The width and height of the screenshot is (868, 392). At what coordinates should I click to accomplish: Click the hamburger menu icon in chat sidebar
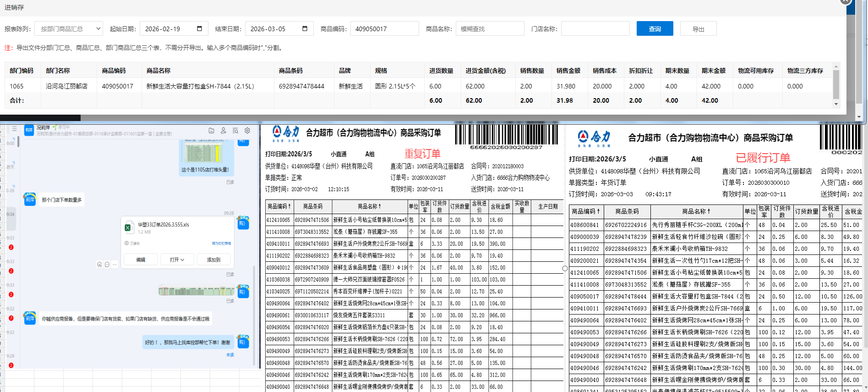click(x=14, y=129)
